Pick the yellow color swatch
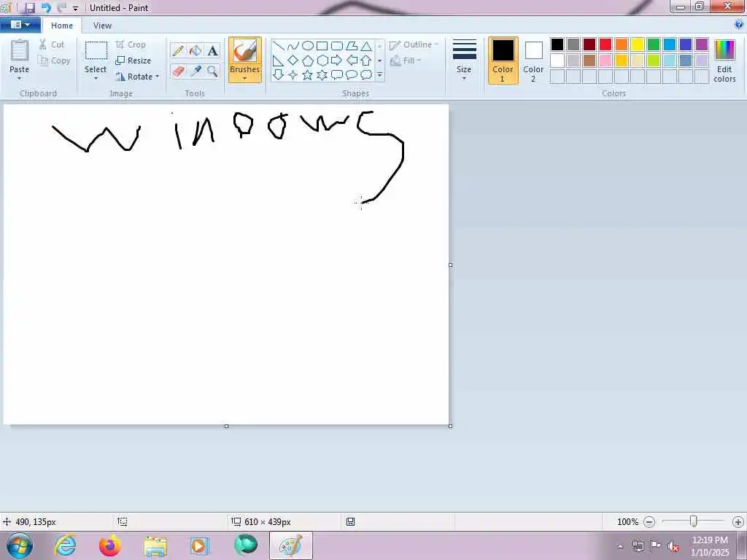This screenshot has width=747, height=560. [x=638, y=44]
